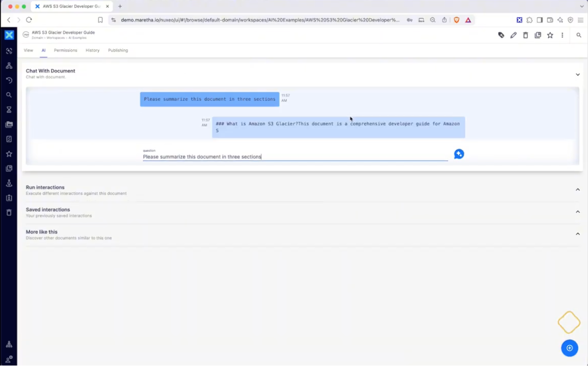This screenshot has height=367, width=588.
Task: Click the AI Examples breadcrumb link
Action: click(77, 38)
